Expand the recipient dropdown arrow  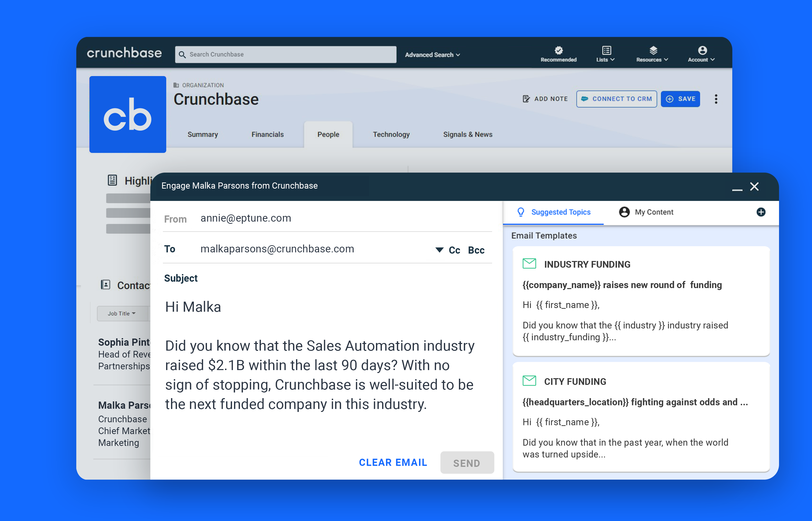(439, 250)
